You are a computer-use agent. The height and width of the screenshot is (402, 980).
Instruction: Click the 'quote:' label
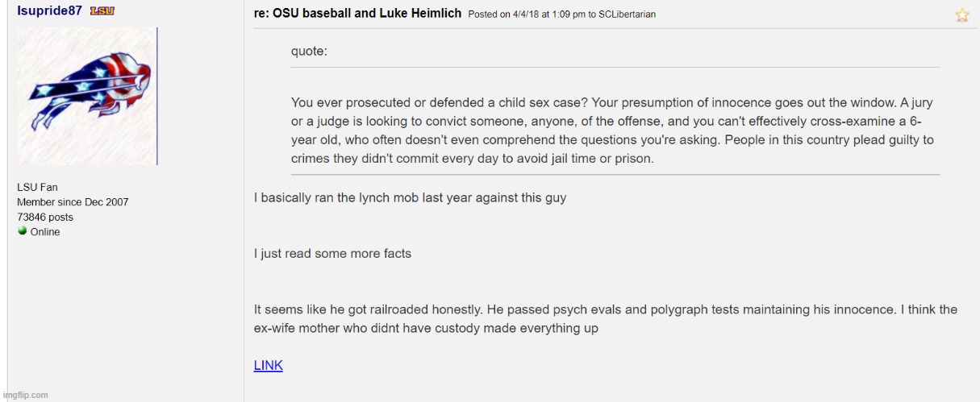pyautogui.click(x=309, y=51)
